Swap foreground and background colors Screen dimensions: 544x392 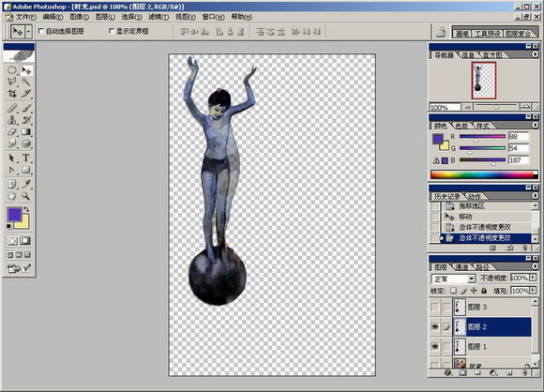click(26, 209)
